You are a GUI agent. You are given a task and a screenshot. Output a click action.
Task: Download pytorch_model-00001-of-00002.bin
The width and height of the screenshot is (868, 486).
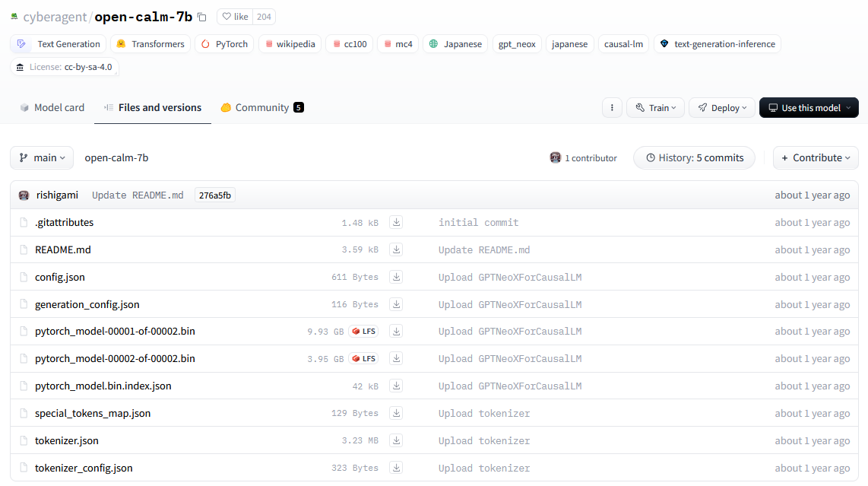pos(396,332)
